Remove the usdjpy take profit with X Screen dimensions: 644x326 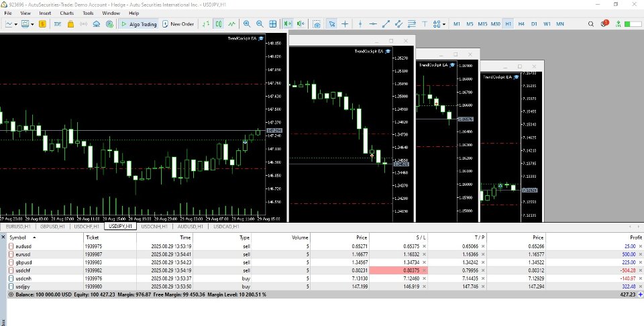tap(483, 286)
